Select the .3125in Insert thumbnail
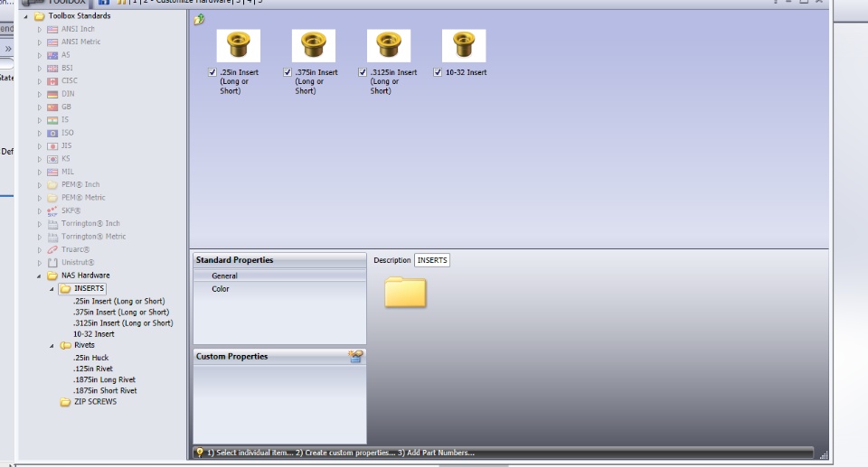 pyautogui.click(x=389, y=45)
